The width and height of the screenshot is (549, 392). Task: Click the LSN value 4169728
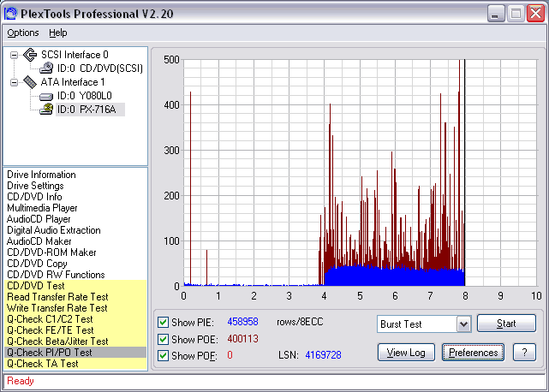click(x=323, y=355)
